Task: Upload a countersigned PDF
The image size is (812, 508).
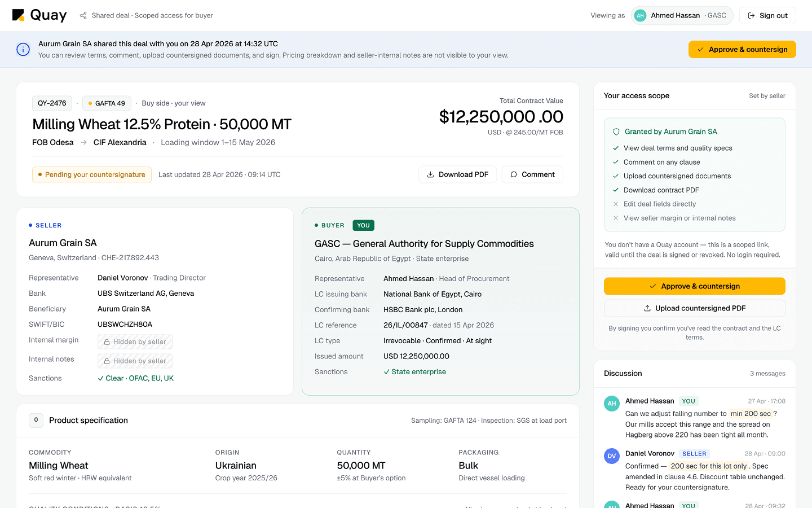Action: pos(695,308)
